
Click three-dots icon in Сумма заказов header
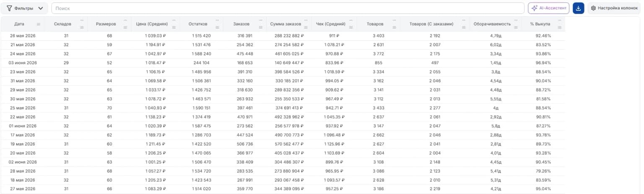pyautogui.click(x=306, y=20)
